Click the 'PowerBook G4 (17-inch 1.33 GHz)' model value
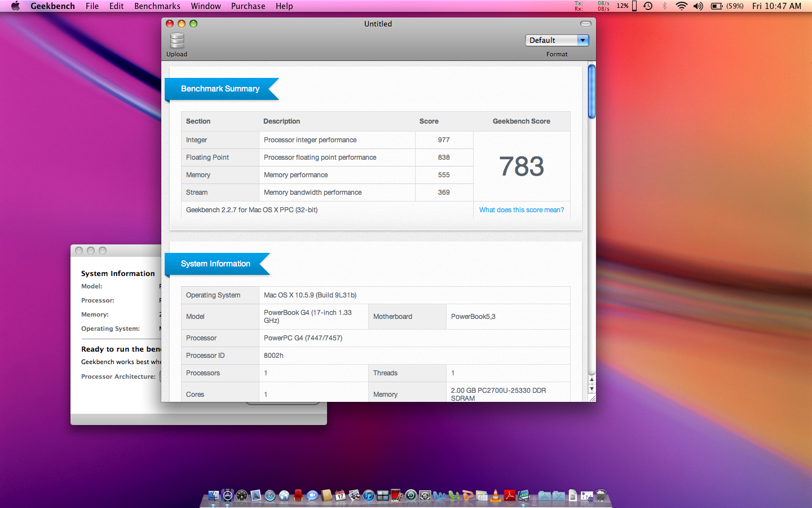This screenshot has width=812, height=508. click(x=308, y=317)
